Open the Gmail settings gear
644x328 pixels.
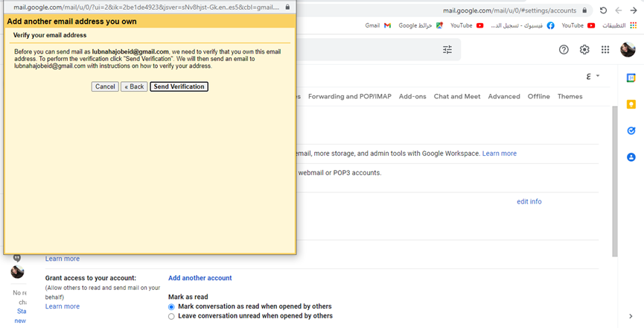point(584,50)
